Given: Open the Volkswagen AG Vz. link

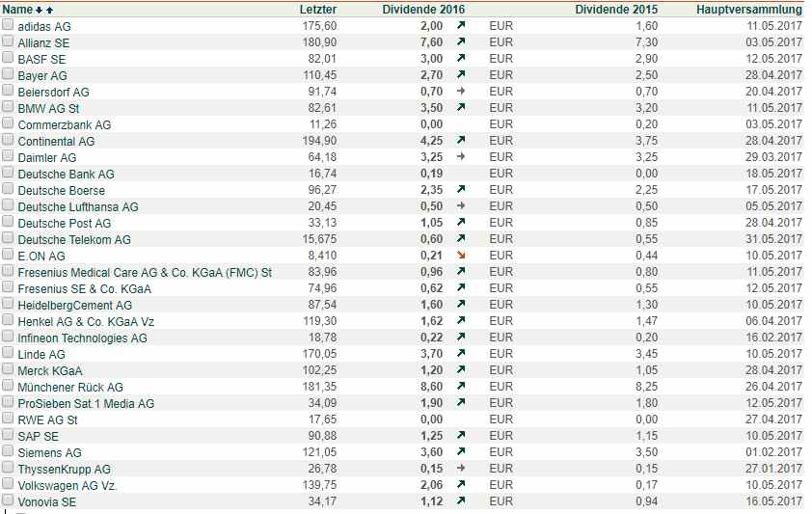Looking at the screenshot, I should pyautogui.click(x=68, y=486).
